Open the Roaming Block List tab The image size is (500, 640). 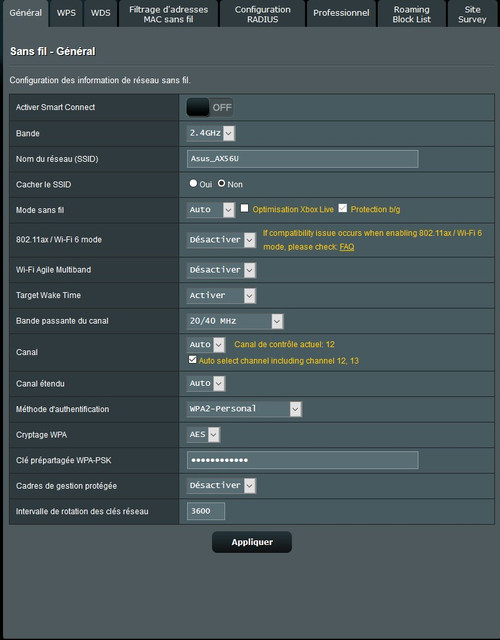tap(411, 14)
